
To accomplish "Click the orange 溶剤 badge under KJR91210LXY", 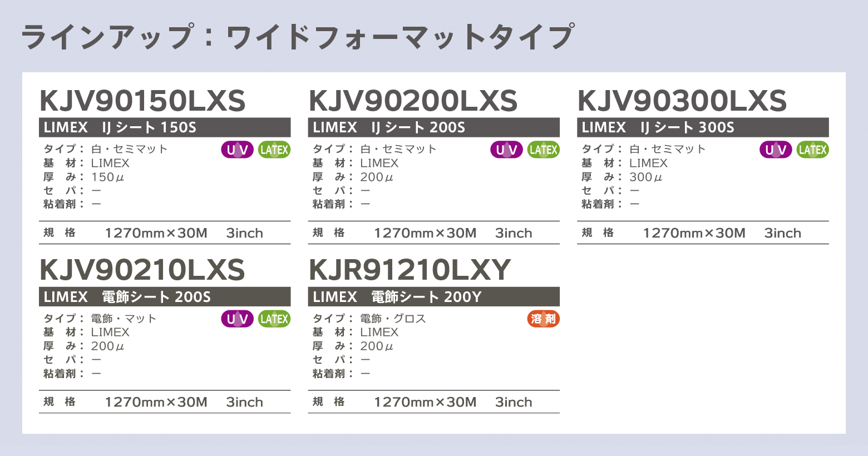I will tap(544, 319).
